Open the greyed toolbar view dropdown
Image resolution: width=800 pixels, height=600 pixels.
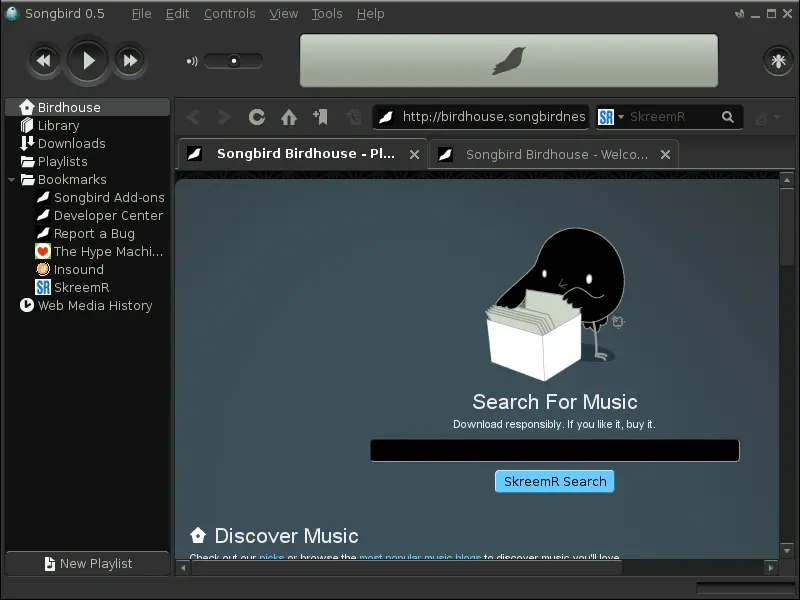767,118
